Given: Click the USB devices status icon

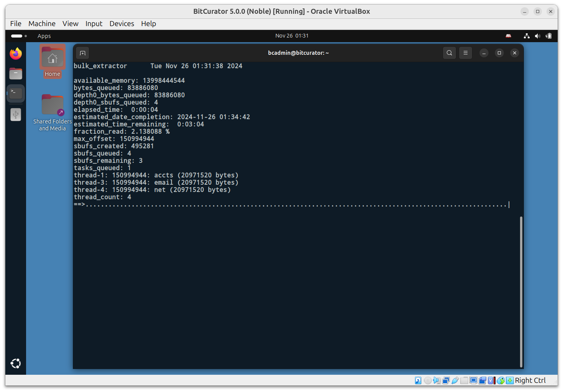Looking at the screenshot, I should [455, 381].
